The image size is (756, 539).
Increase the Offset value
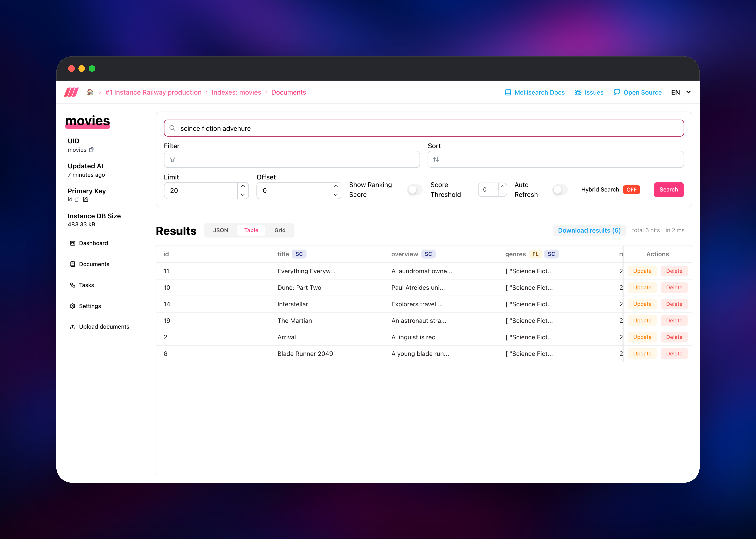336,186
